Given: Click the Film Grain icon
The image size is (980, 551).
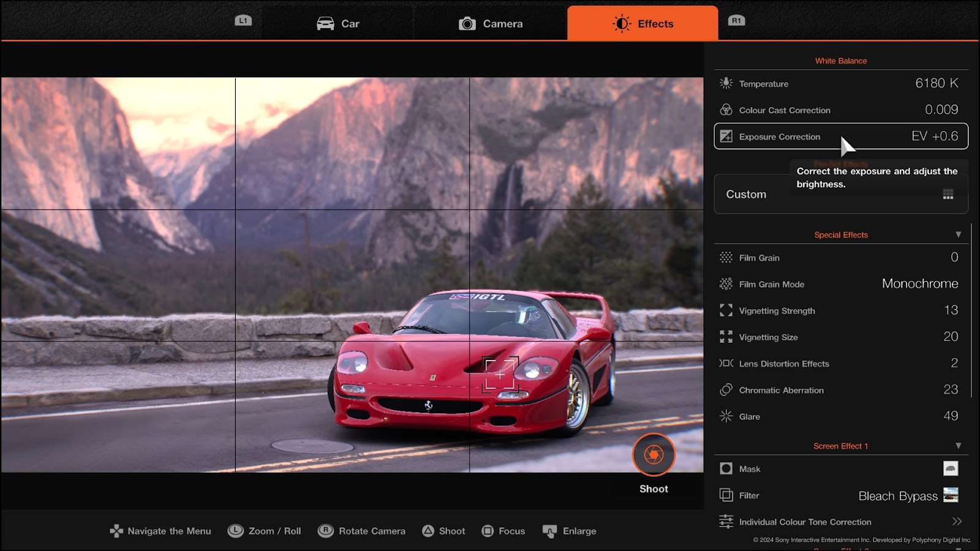Looking at the screenshot, I should 726,257.
